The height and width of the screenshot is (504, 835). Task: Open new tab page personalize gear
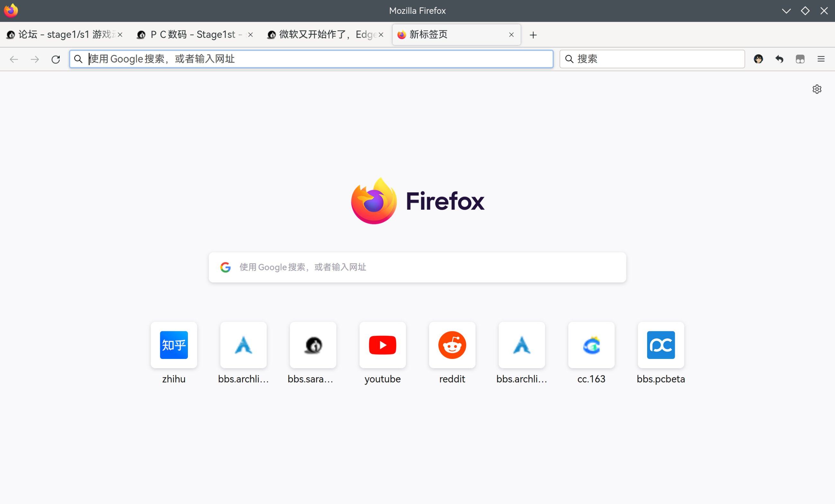tap(817, 89)
